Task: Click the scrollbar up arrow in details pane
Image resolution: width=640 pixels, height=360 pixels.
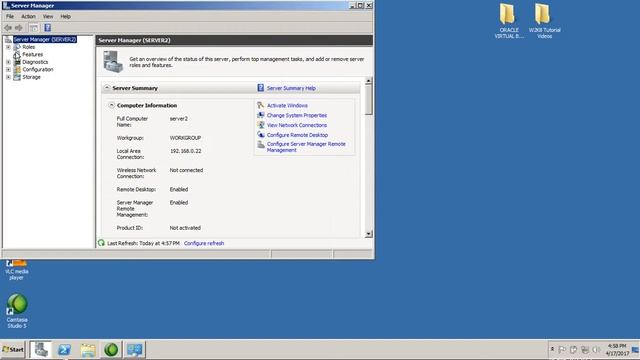Action: [369, 81]
